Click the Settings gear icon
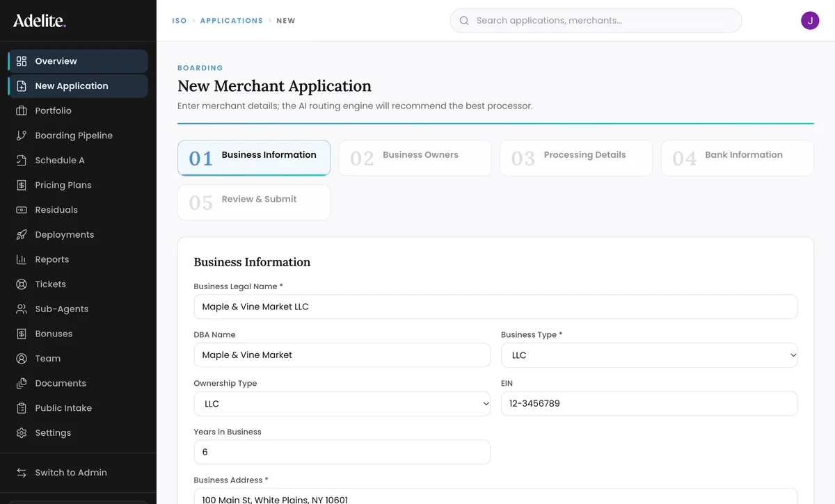The width and height of the screenshot is (835, 504). click(22, 433)
